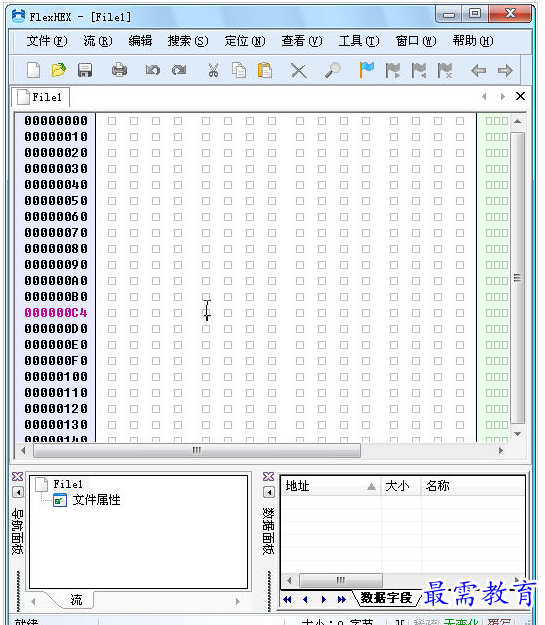This screenshot has height=625, width=545.
Task: Select File1 node in navigation tree
Action: coord(68,484)
